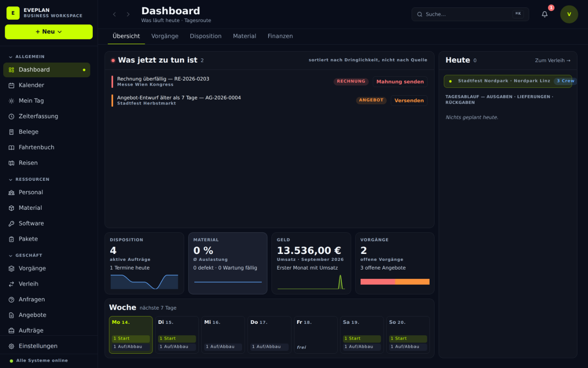Switch to the Vorgänge tab
Screen dimensions: 588x368
tap(165, 36)
